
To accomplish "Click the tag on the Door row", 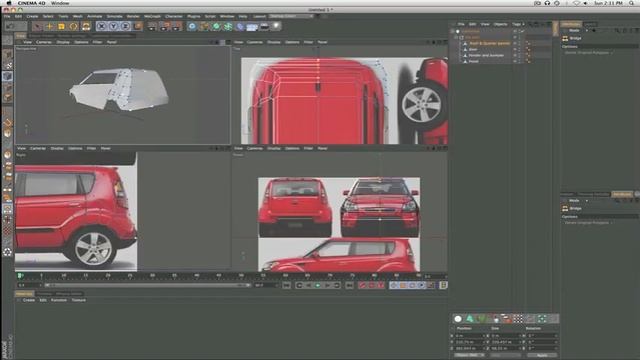I will tap(528, 49).
